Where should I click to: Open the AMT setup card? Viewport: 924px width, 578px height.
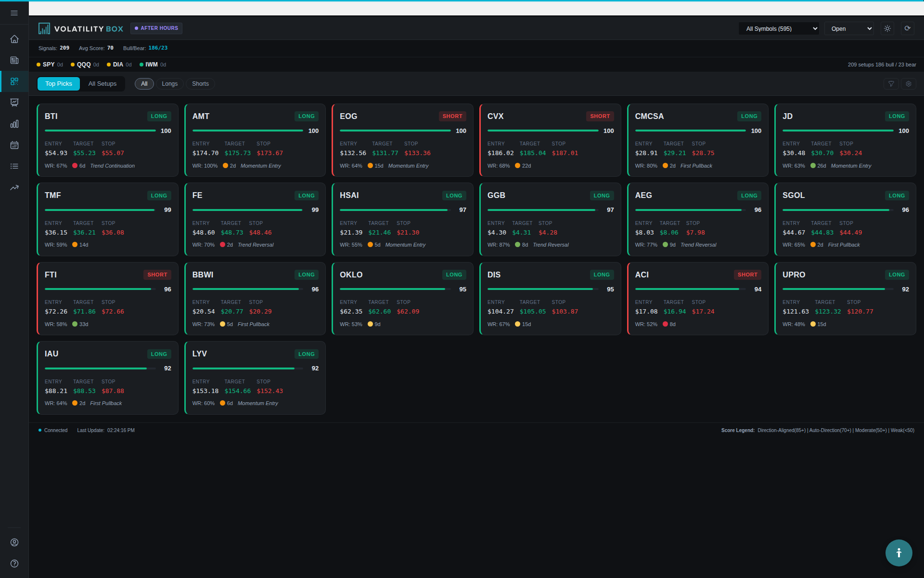[x=255, y=140]
